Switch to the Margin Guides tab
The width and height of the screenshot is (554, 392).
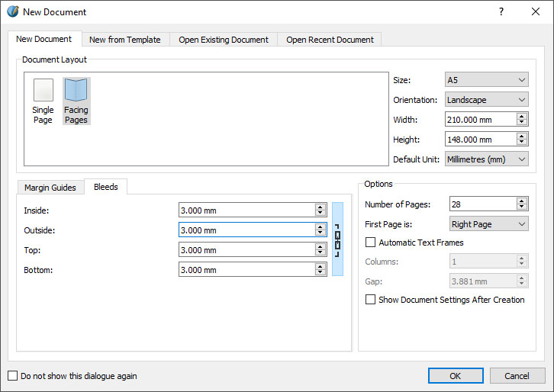tap(50, 188)
